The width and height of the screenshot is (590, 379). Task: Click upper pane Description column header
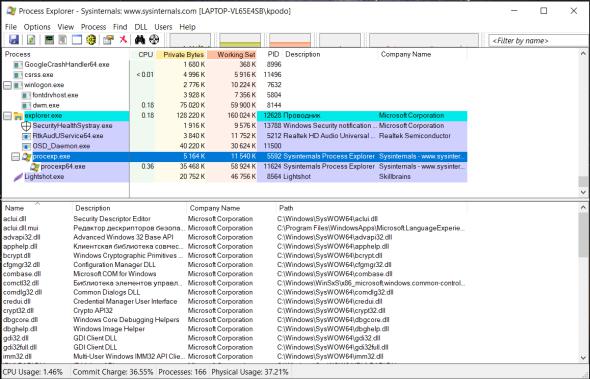pyautogui.click(x=330, y=55)
